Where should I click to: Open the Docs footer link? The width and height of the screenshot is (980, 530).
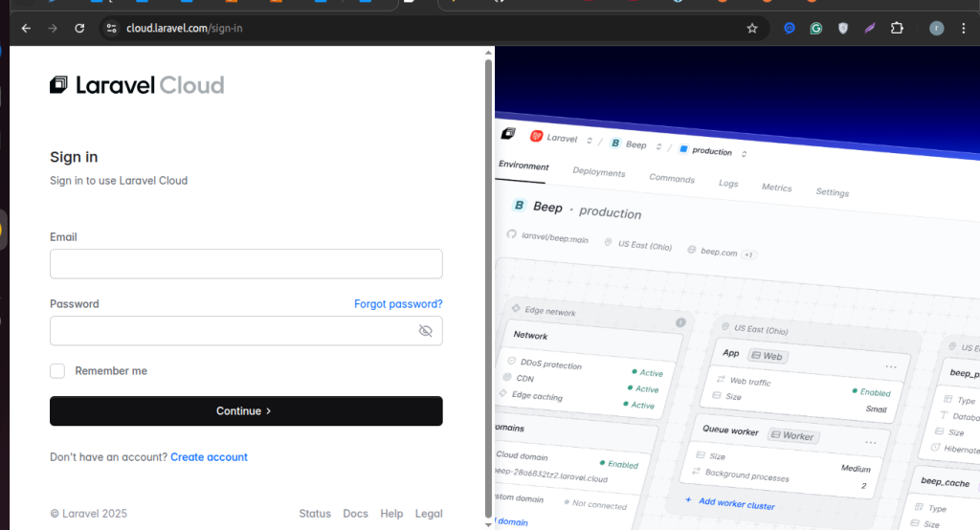[x=355, y=513]
